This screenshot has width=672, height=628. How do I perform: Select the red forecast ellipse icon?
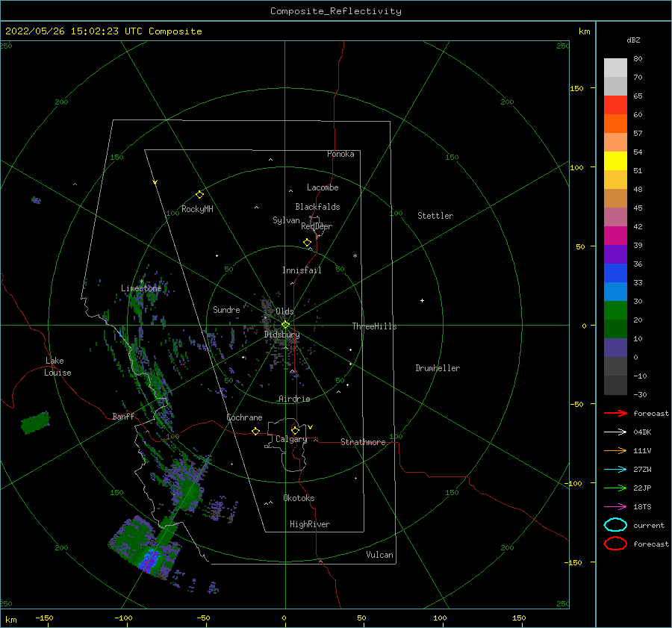615,544
